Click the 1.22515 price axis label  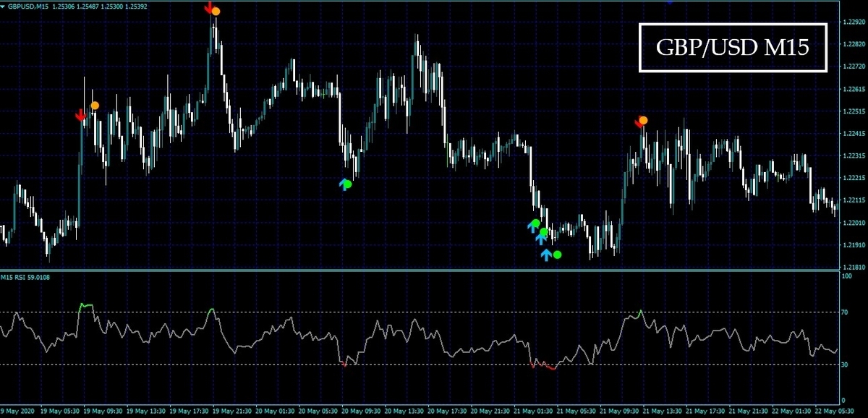[x=854, y=111]
